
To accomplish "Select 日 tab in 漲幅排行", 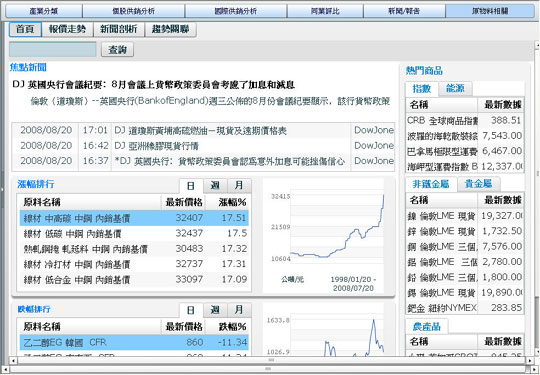I will click(x=191, y=186).
